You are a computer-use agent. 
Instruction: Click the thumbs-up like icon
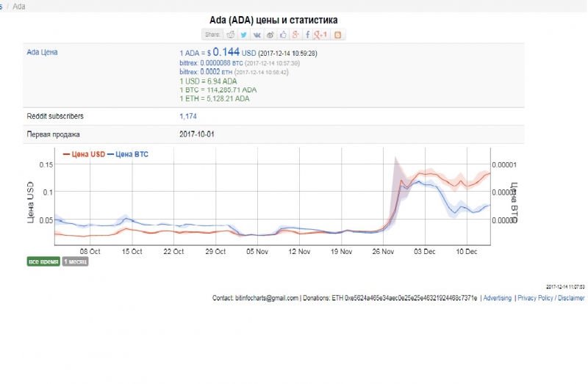pyautogui.click(x=283, y=35)
